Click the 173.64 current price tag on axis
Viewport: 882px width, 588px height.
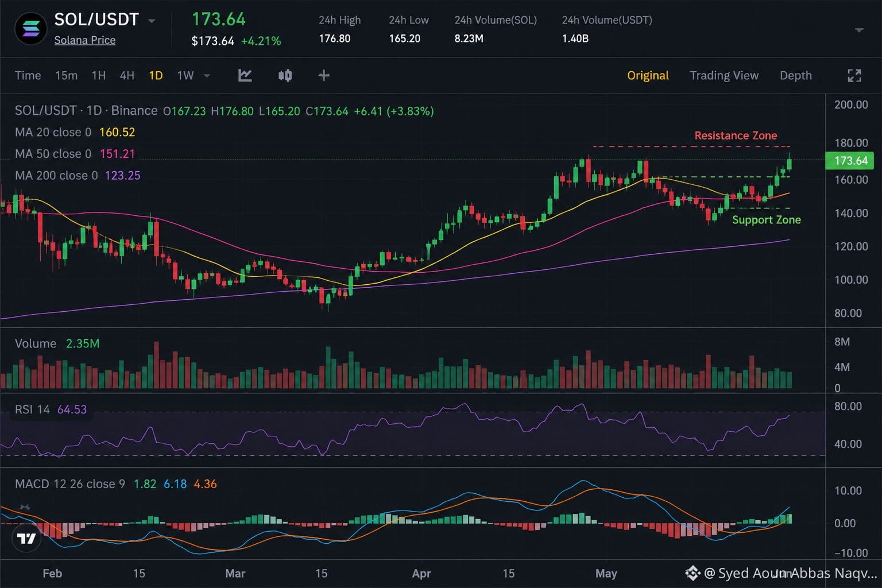[x=850, y=161]
